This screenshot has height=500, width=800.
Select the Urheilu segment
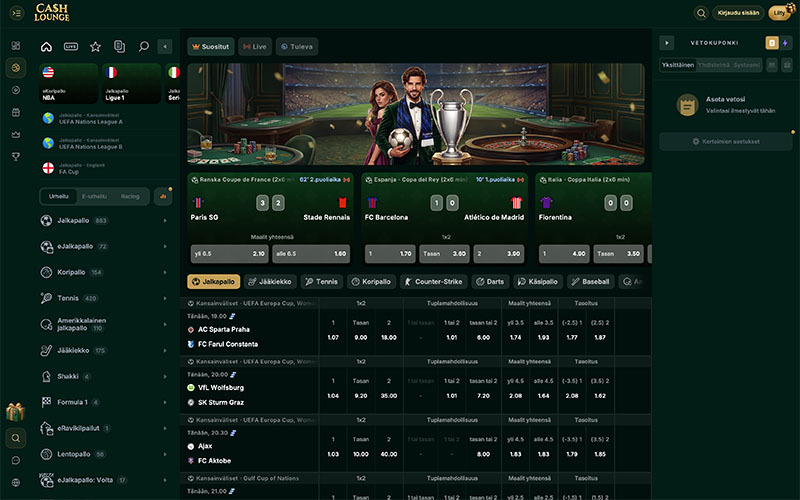pyautogui.click(x=59, y=196)
